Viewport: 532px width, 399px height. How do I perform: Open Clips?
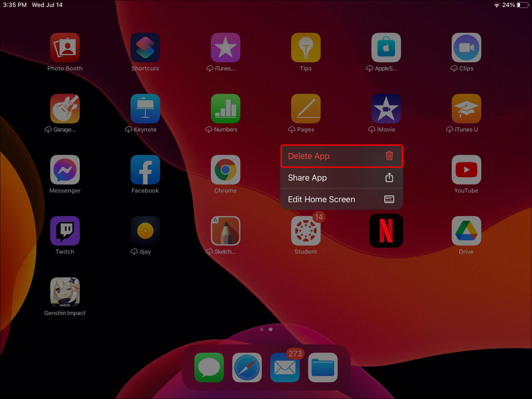click(466, 47)
